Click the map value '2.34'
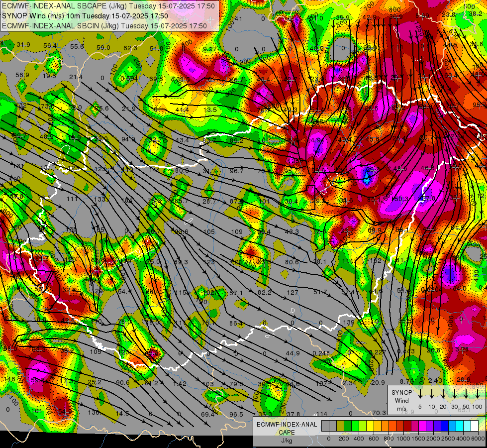This screenshot has width=487, height=448. coord(349,383)
